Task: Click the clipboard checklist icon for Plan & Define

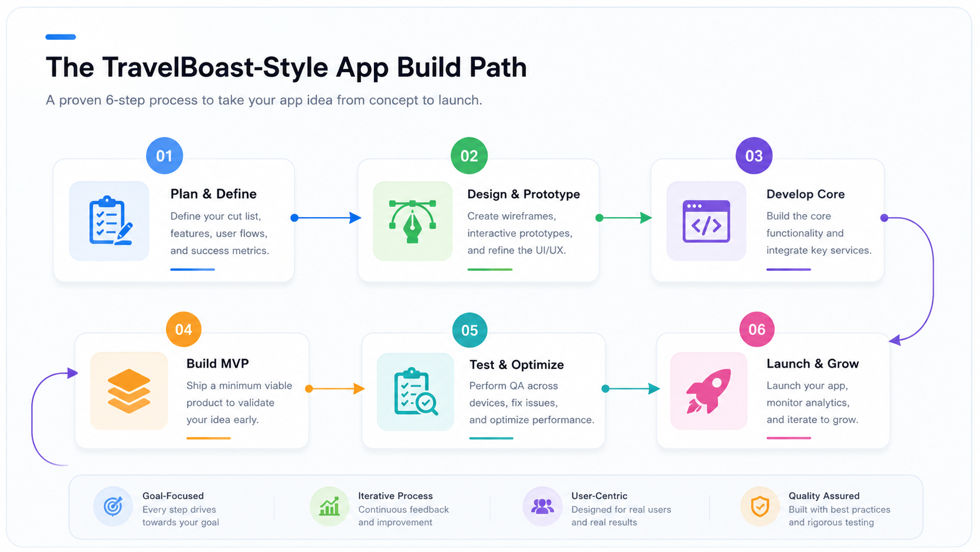Action: tap(110, 221)
